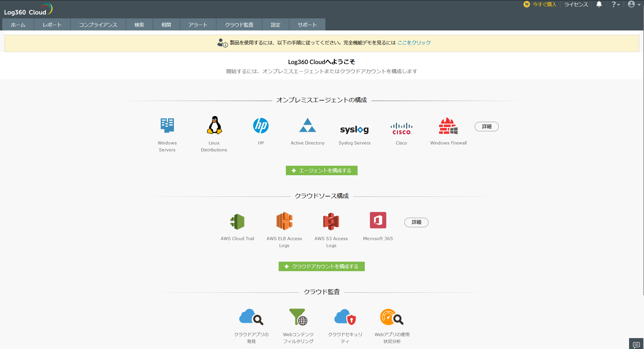Open the notifications bell icon
Viewport: 644px width, 349px height.
point(599,4)
